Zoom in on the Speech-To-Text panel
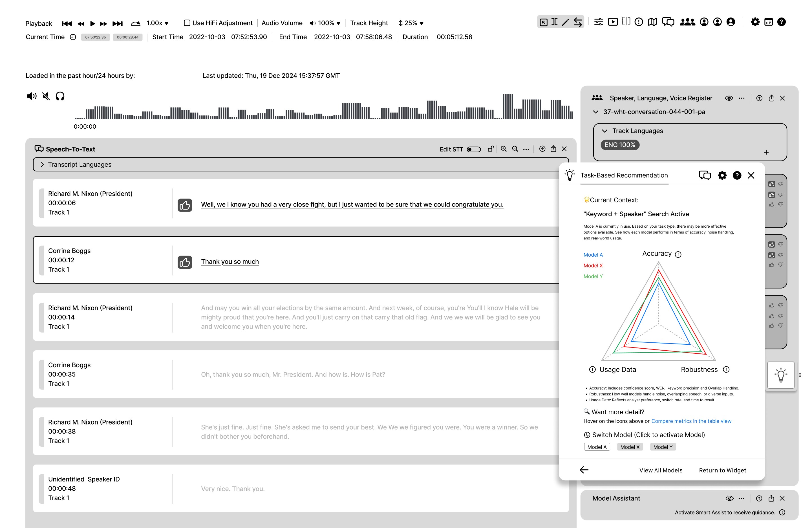Viewport: 812px width, 528px height. click(504, 149)
